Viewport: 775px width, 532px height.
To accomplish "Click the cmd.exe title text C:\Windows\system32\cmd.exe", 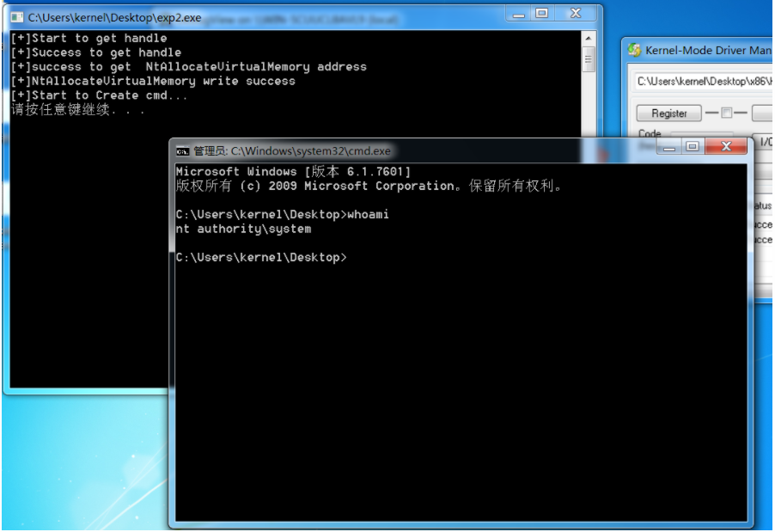I will (310, 150).
